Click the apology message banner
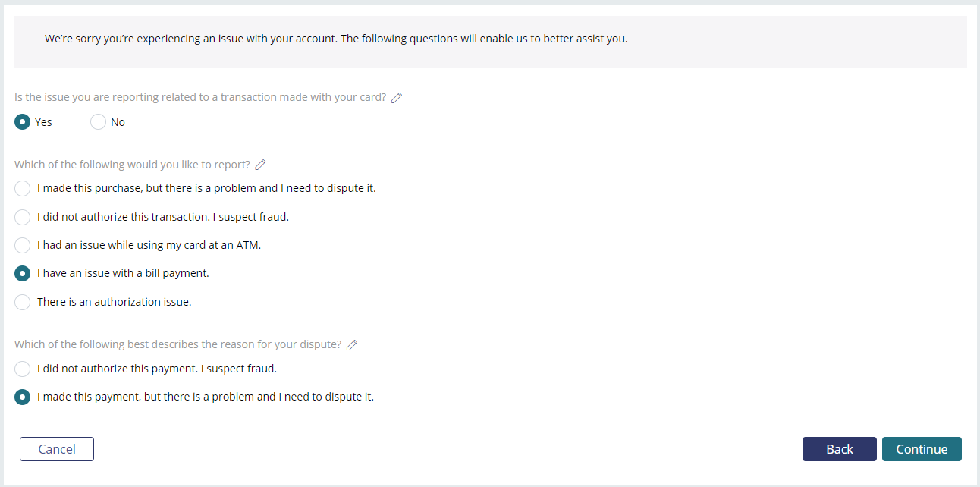The width and height of the screenshot is (980, 487). coord(491,42)
